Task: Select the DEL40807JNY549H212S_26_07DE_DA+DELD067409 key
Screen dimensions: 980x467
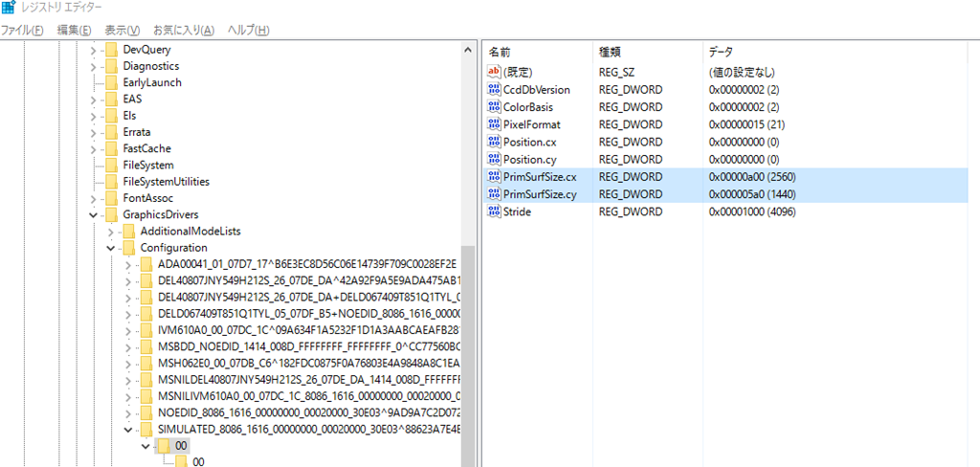Action: (x=309, y=298)
